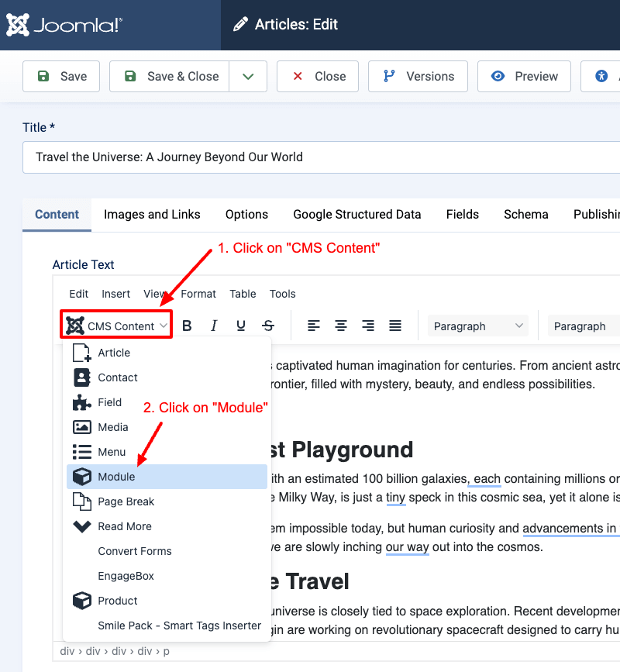Image resolution: width=620 pixels, height=672 pixels.
Task: Insert a Page Break
Action: [x=167, y=501]
